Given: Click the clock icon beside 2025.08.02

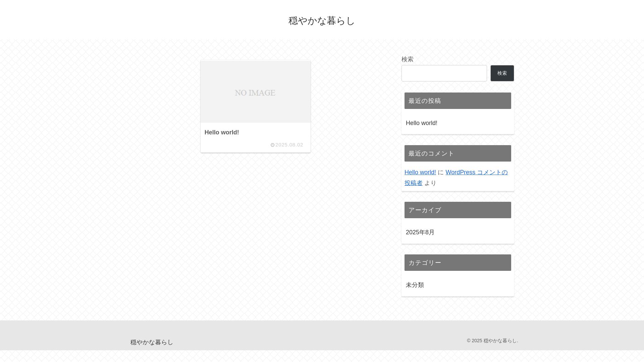Looking at the screenshot, I should tap(272, 145).
